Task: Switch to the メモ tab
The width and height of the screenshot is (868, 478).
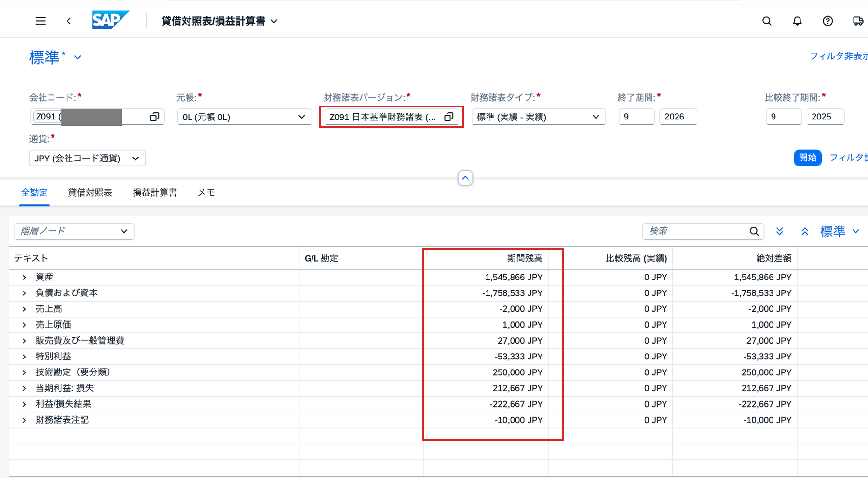Action: [206, 193]
